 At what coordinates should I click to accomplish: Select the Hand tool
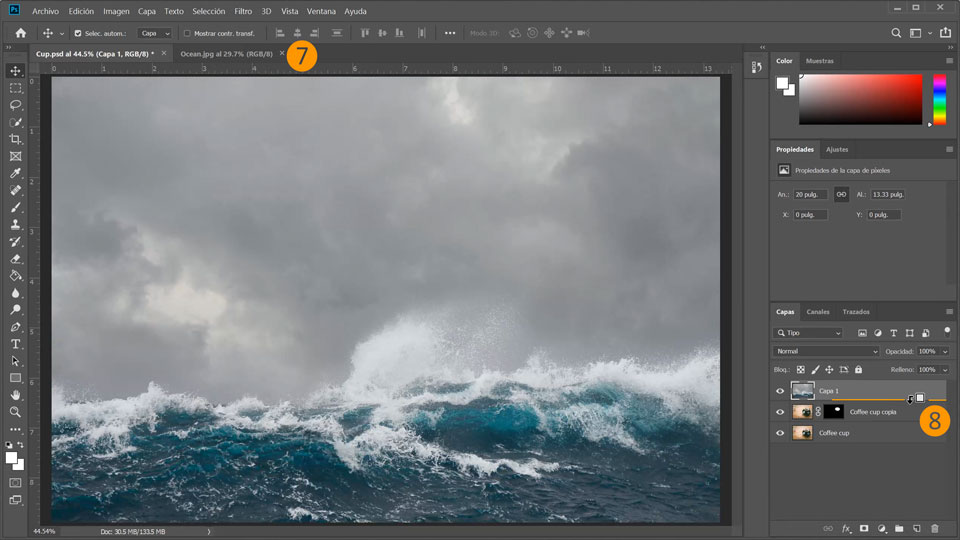15,395
